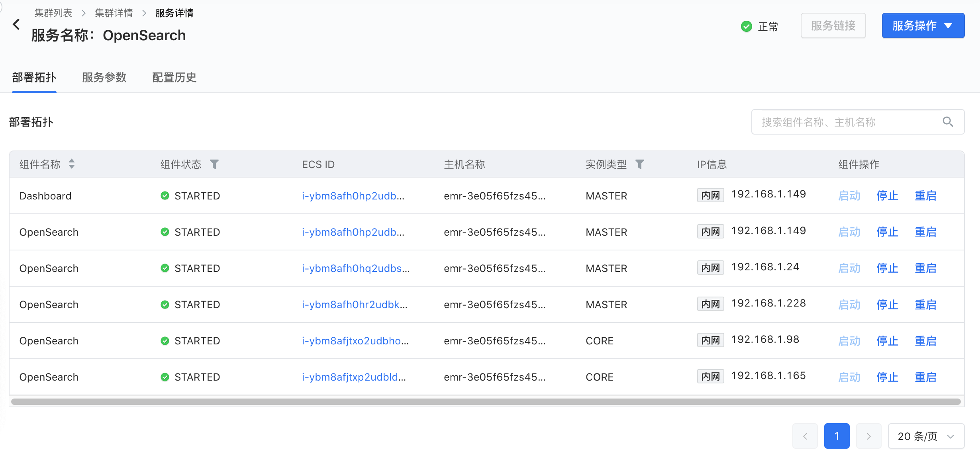Stop OpenSearch on 192.168.1.24
The image size is (980, 469).
coord(888,268)
